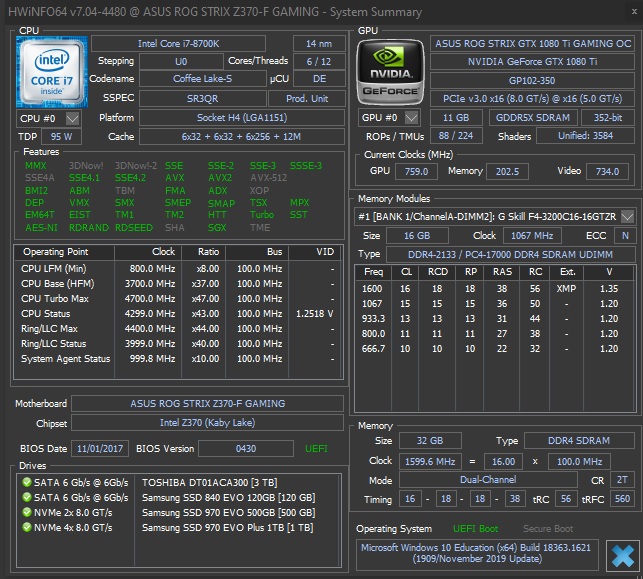The height and width of the screenshot is (579, 643).
Task: Click the Clock column header in operating point table
Action: pos(148,252)
